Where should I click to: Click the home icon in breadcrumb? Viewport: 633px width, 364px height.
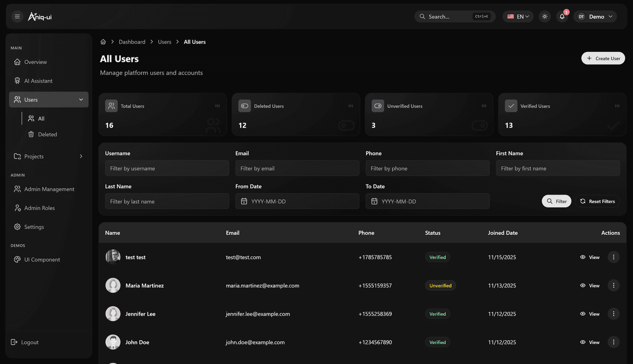pos(103,42)
